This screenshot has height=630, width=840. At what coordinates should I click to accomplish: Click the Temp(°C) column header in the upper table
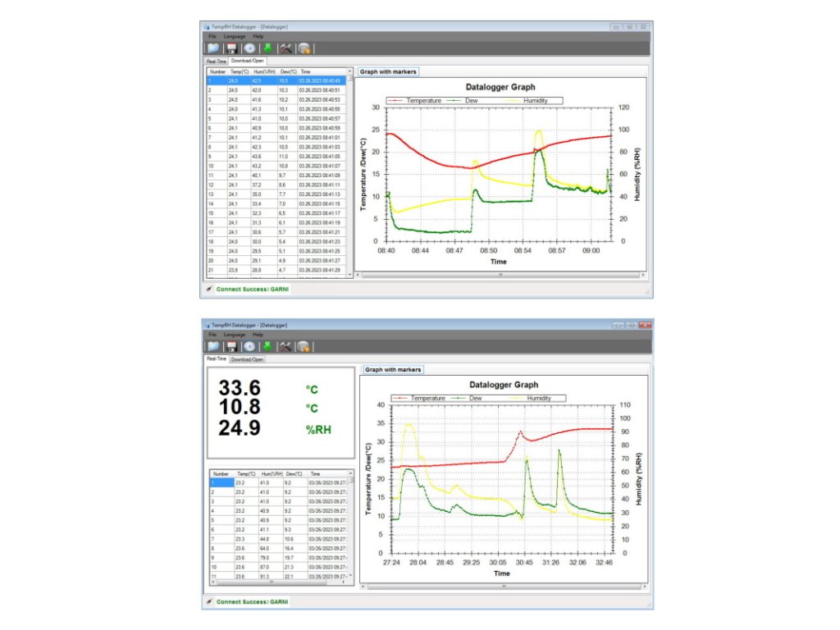coord(240,72)
